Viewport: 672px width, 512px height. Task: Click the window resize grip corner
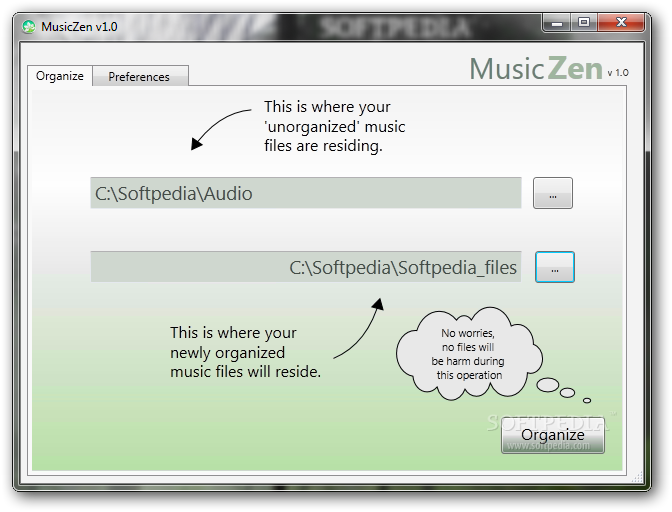(639, 477)
